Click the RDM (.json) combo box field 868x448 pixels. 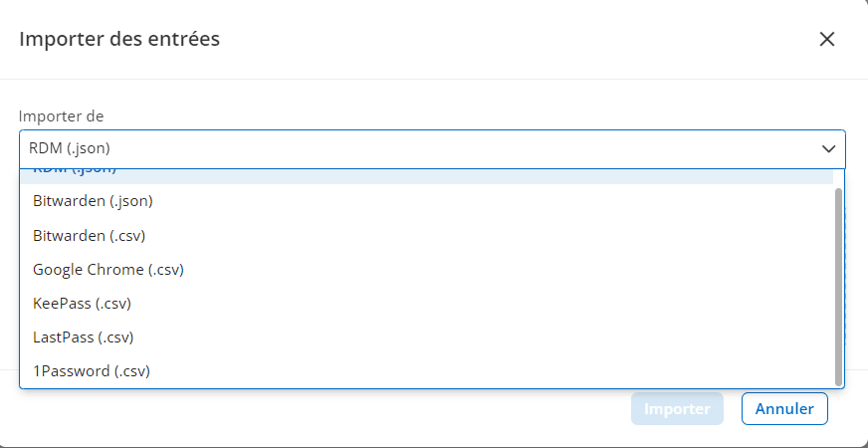[x=418, y=148]
